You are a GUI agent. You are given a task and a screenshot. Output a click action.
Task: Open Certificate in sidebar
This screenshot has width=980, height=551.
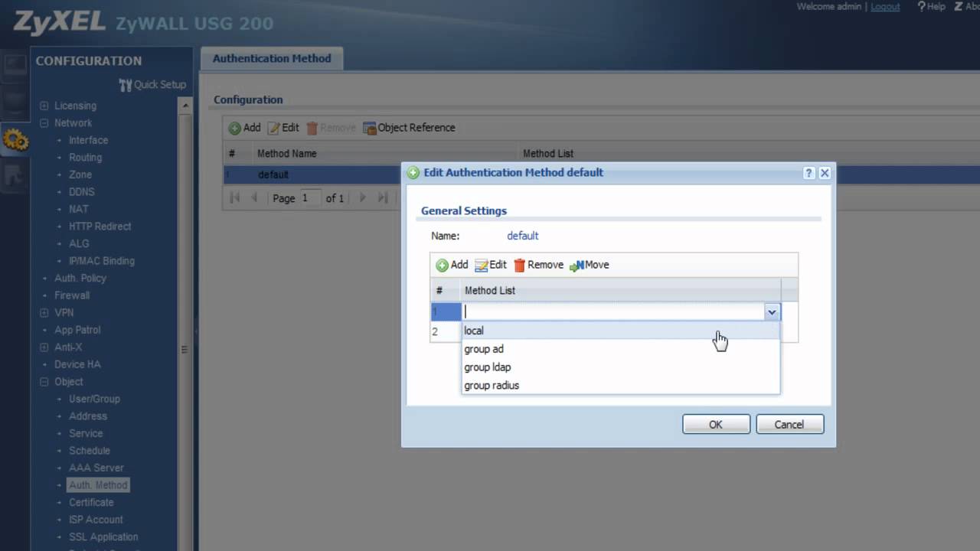point(91,502)
